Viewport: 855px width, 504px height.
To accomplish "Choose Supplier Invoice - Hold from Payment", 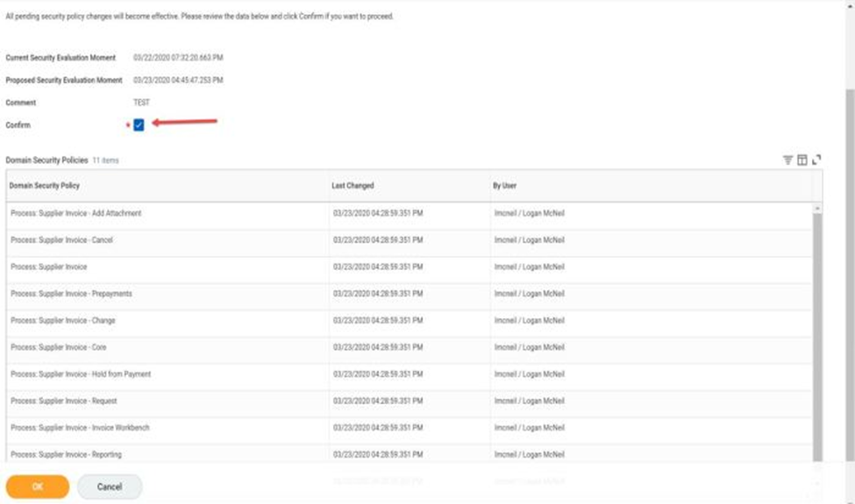I will pos(81,374).
